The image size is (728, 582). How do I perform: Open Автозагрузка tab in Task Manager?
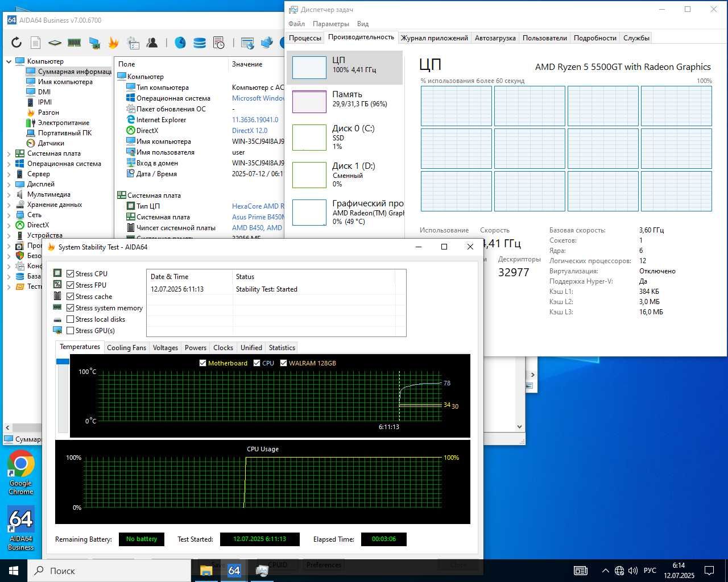495,38
